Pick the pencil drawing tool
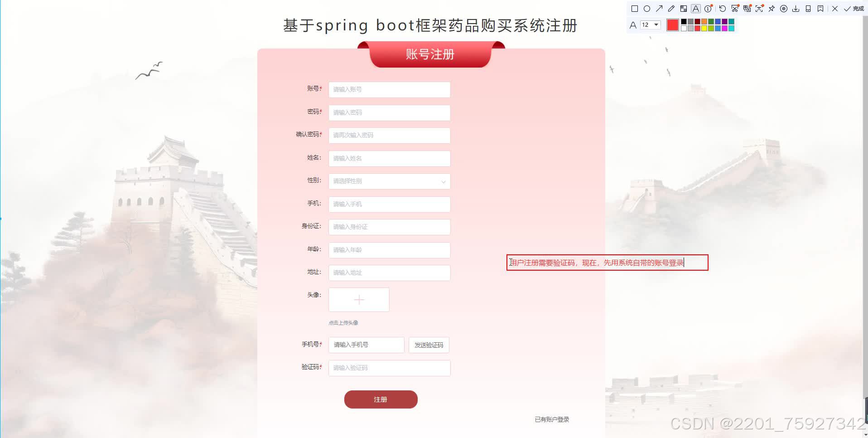Screen dimensions: 868x438 (x=671, y=9)
